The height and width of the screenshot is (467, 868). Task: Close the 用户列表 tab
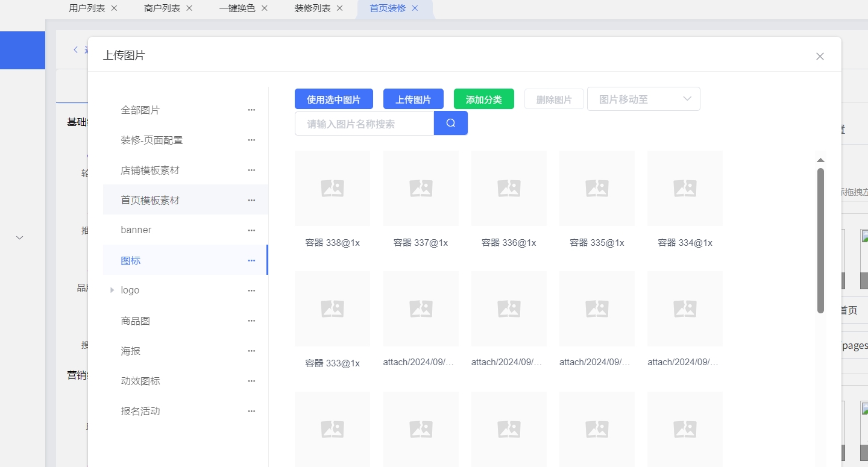coord(114,8)
